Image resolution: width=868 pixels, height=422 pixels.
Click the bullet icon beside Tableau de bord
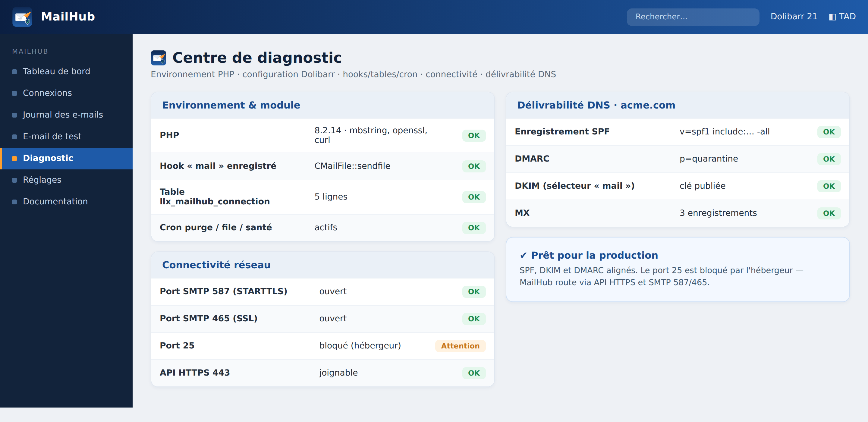tap(14, 71)
